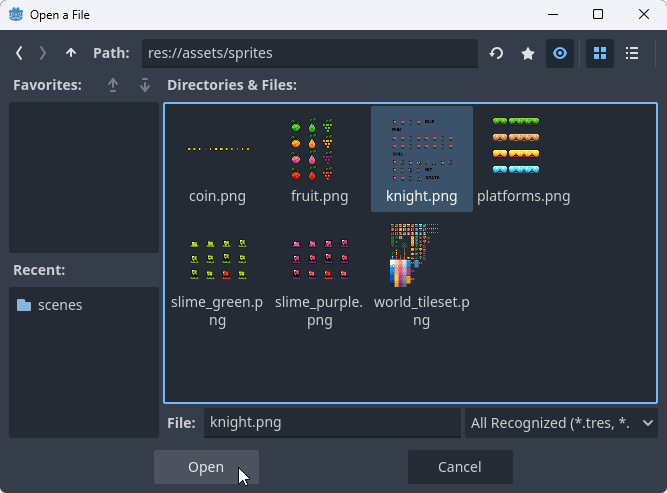Image resolution: width=667 pixels, height=493 pixels.
Task: Navigate up to parent directory
Action: pyautogui.click(x=70, y=53)
